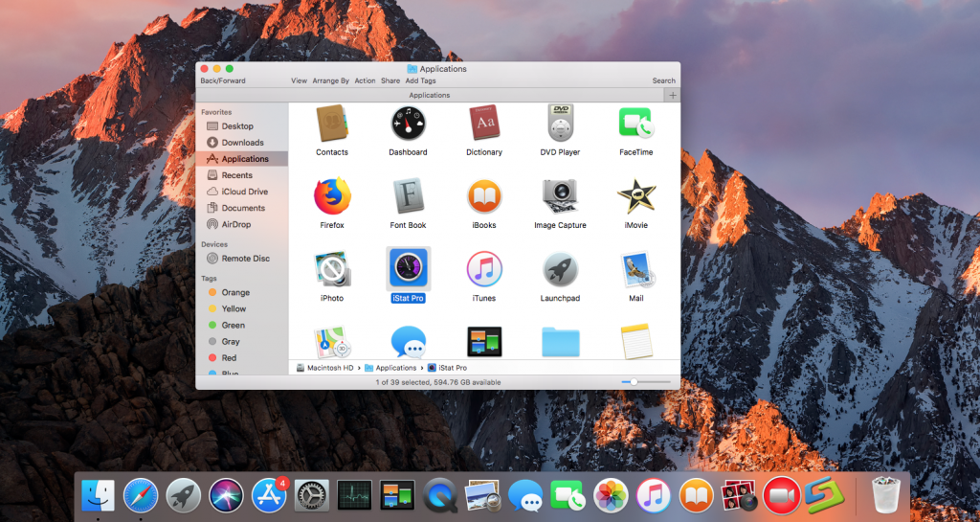Click Macintosh HD in the path bar
The image size is (980, 522).
pyautogui.click(x=324, y=368)
